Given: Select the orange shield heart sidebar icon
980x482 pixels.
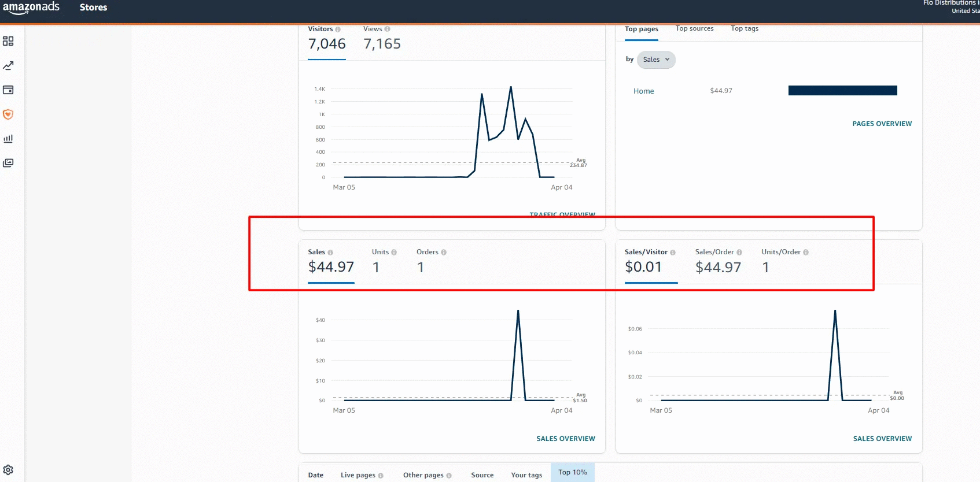Looking at the screenshot, I should click(8, 114).
